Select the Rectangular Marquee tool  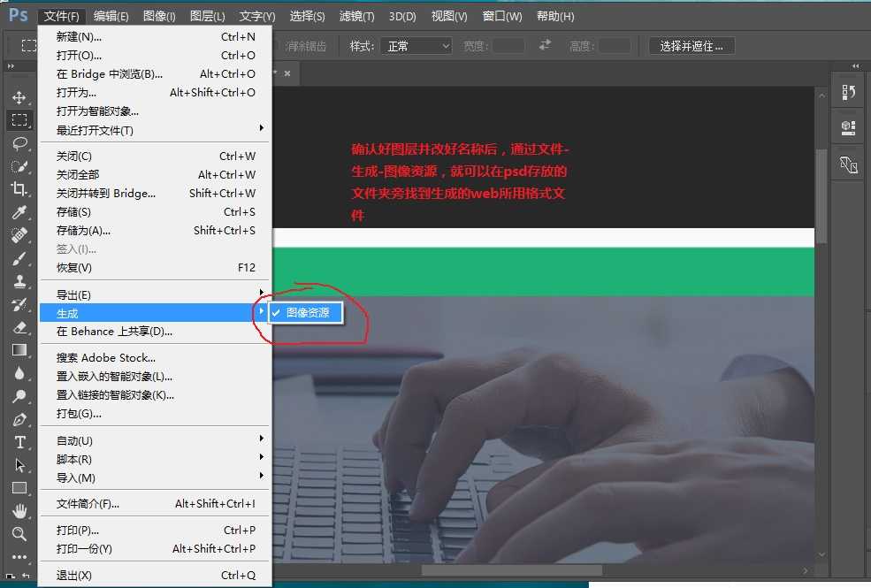[19, 120]
